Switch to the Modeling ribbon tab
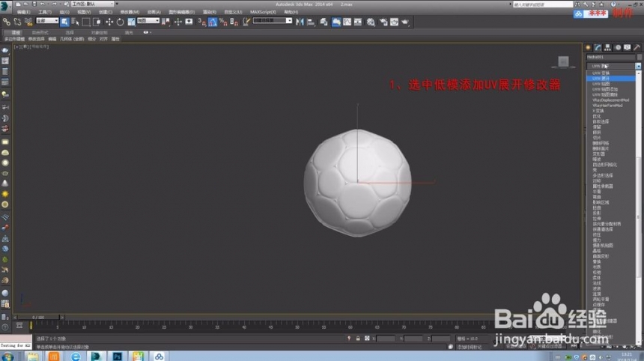 pyautogui.click(x=16, y=32)
